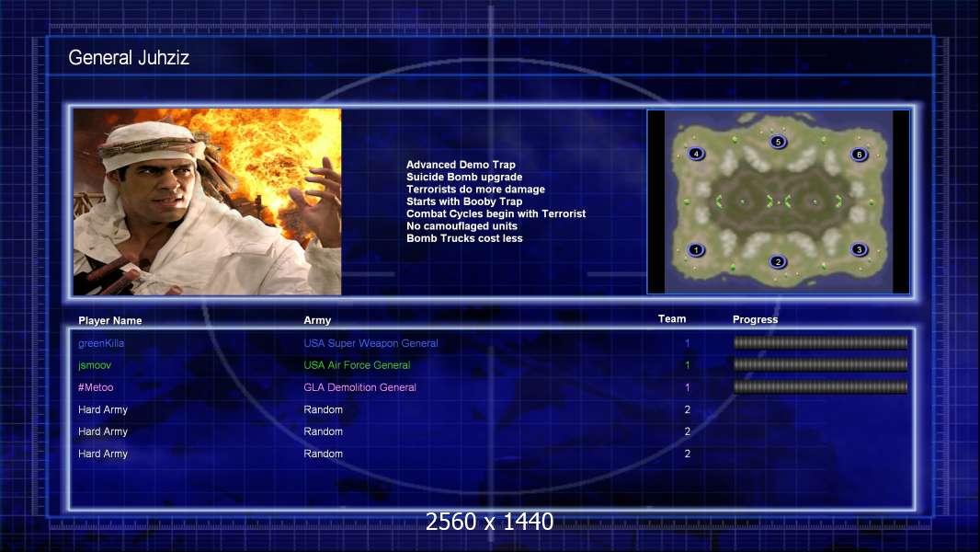
Task: Click Starts with Booby Trap text
Action: tap(464, 201)
